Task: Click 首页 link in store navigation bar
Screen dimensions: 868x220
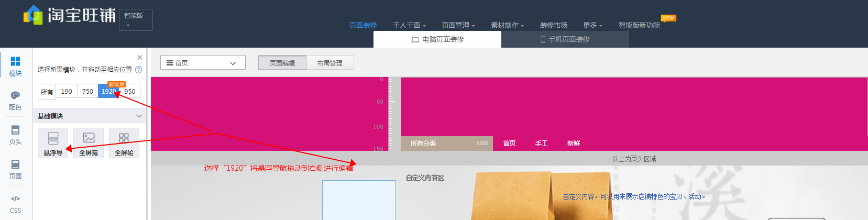Action: tap(509, 143)
